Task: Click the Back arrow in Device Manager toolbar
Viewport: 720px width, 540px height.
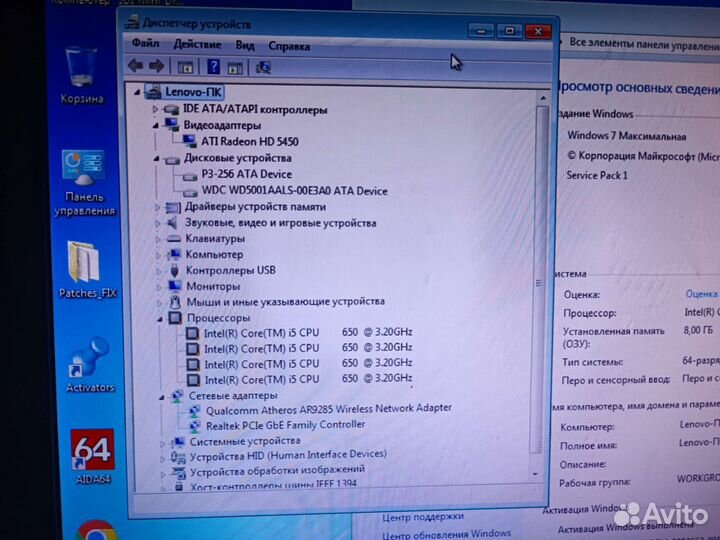Action: coord(135,66)
